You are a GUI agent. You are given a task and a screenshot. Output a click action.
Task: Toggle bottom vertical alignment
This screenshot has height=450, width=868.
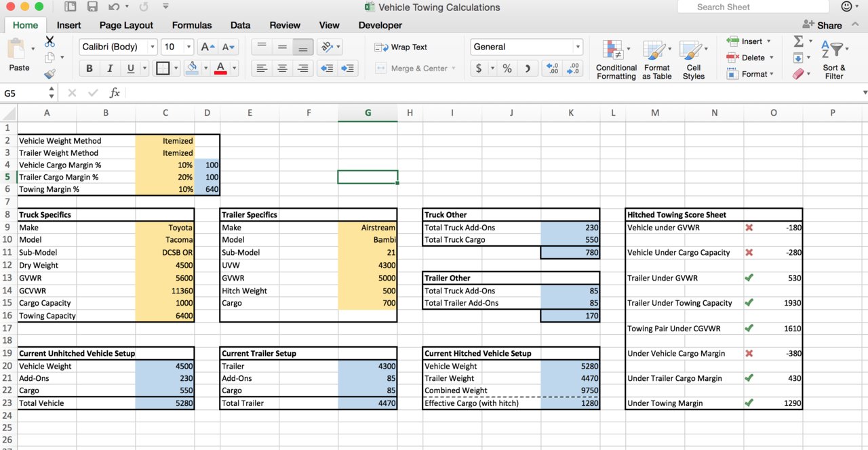[303, 47]
